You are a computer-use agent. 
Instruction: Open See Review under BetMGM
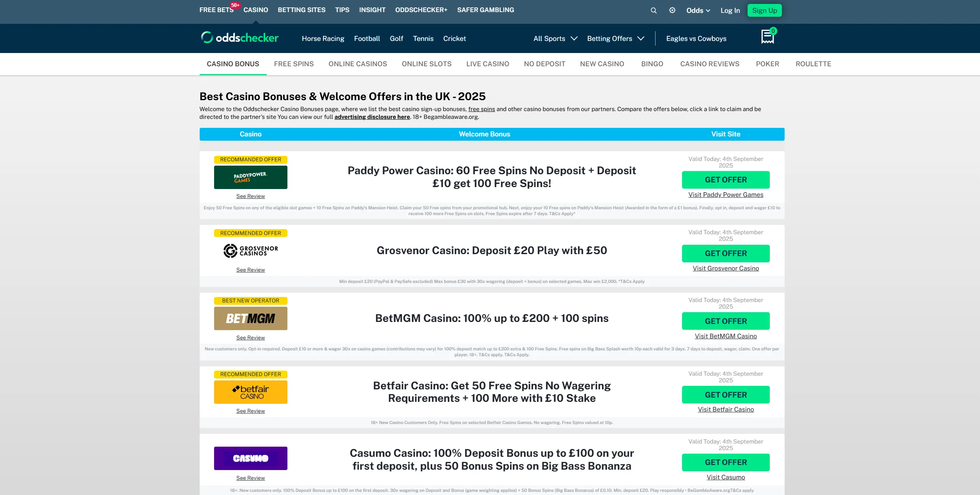250,338
